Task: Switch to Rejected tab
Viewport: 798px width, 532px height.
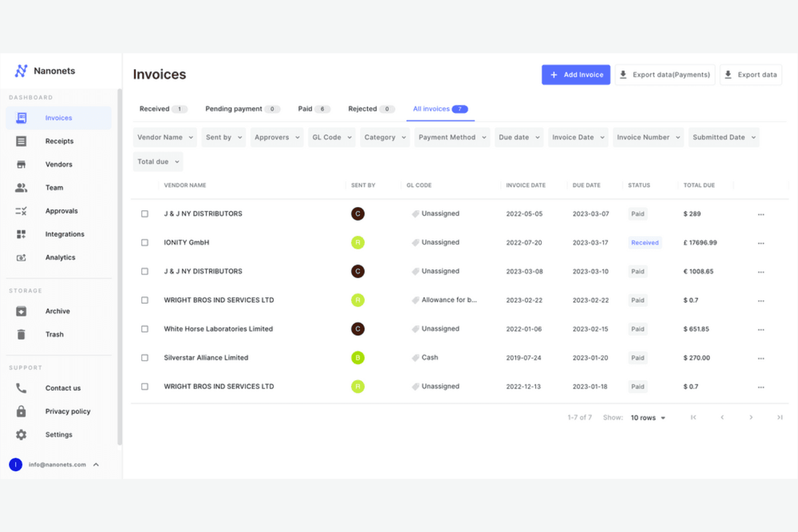Action: pyautogui.click(x=372, y=109)
